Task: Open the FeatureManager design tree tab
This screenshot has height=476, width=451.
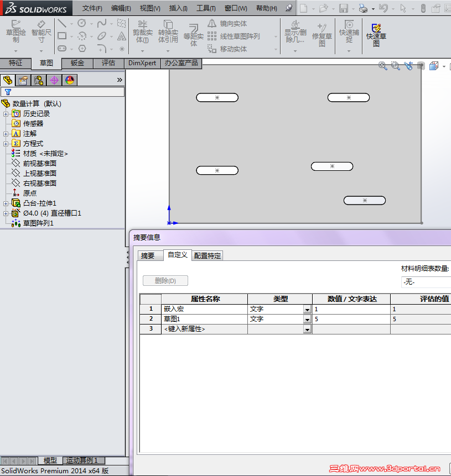Action: click(8, 80)
